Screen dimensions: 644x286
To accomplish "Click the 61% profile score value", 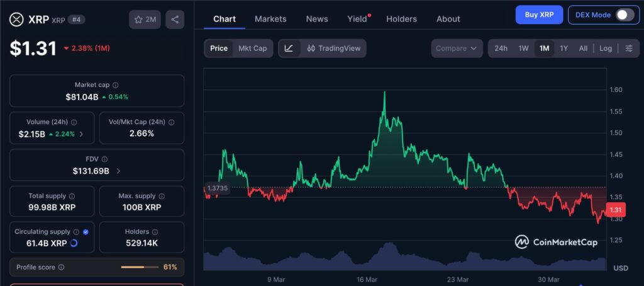I will tap(170, 268).
